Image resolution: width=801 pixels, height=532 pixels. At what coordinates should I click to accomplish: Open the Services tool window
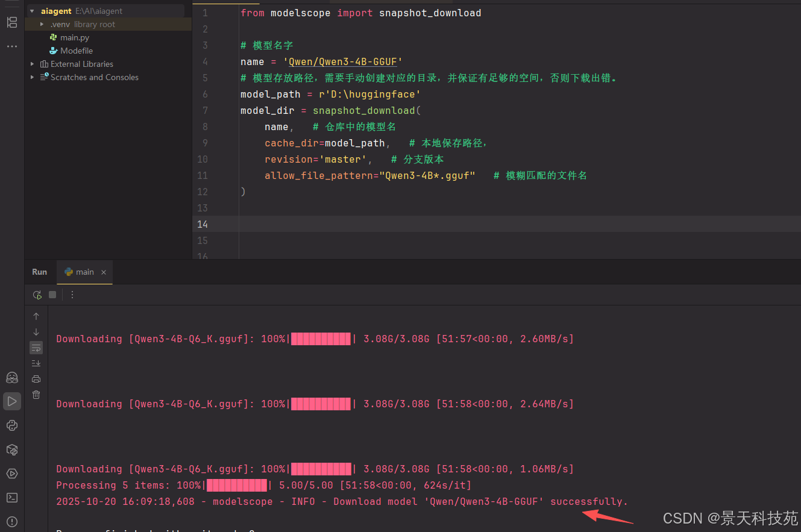point(12,474)
